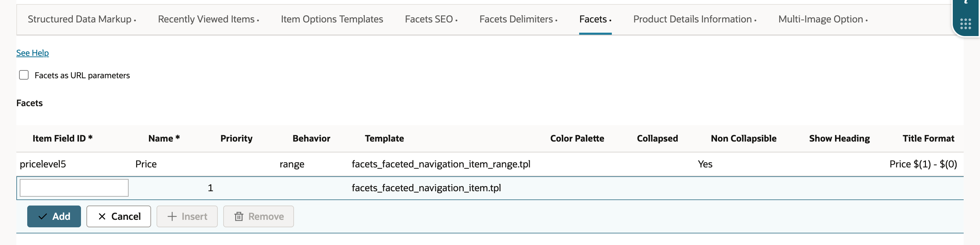The width and height of the screenshot is (980, 245).
Task: Click the Priority column header
Action: (236, 138)
